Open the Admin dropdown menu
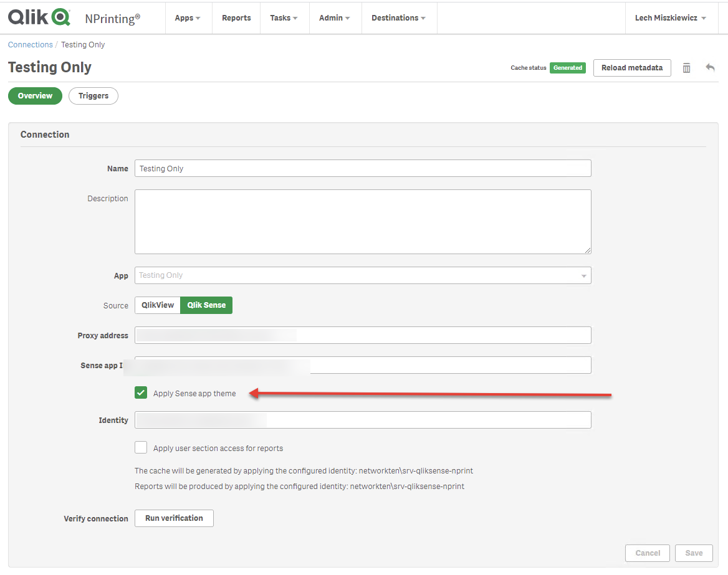This screenshot has width=728, height=575. click(334, 18)
